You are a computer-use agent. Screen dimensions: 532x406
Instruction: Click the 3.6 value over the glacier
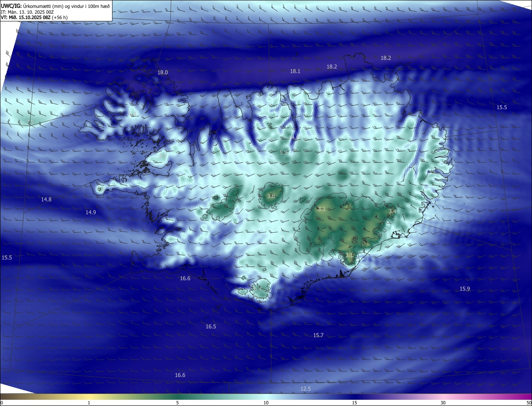click(x=271, y=196)
